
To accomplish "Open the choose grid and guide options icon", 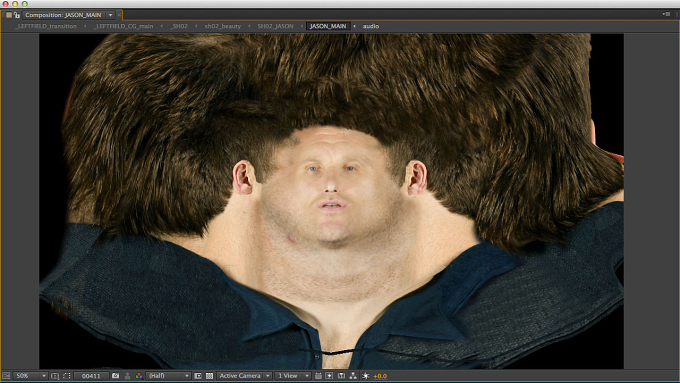I will (x=55, y=376).
